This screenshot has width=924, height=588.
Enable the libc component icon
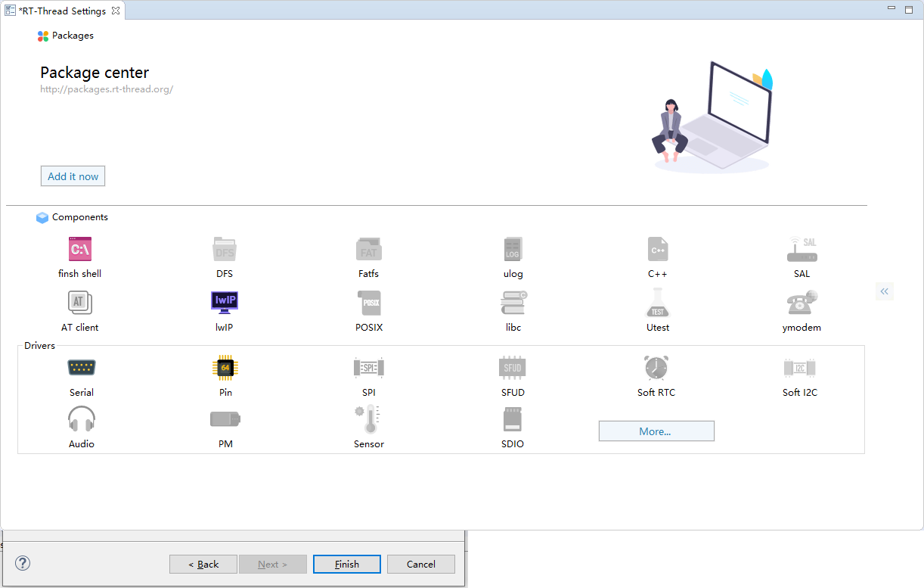(x=513, y=303)
